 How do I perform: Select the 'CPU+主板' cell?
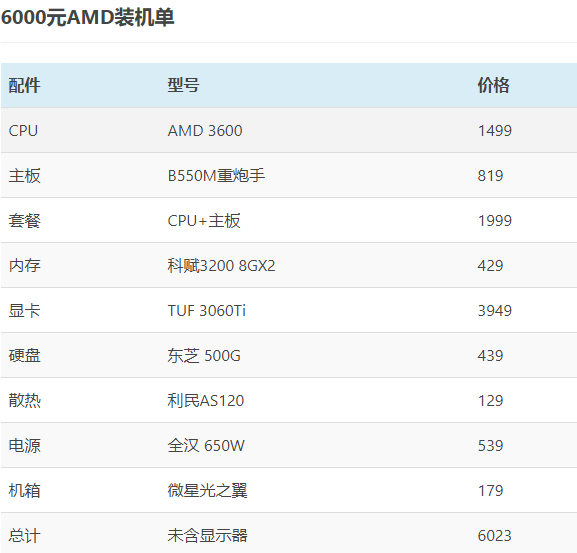point(204,221)
